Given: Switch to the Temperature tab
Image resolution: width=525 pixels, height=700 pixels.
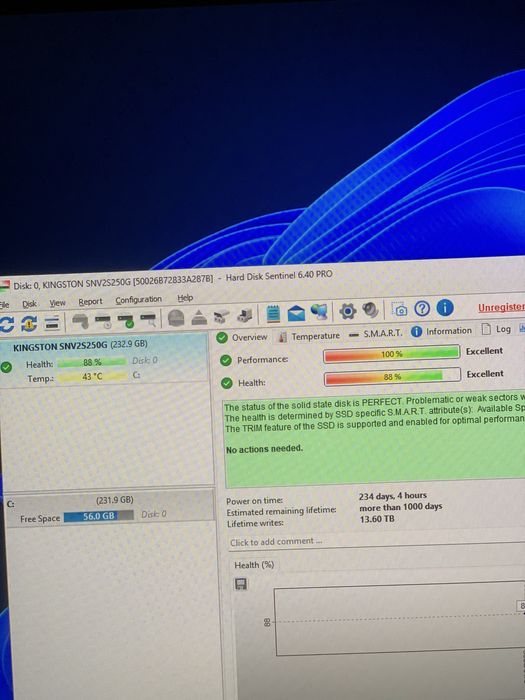Looking at the screenshot, I should coord(309,336).
